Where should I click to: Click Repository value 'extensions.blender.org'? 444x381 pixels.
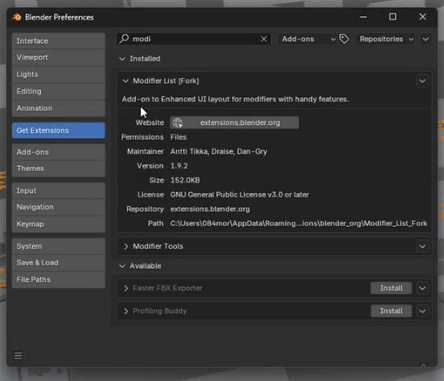click(210, 209)
